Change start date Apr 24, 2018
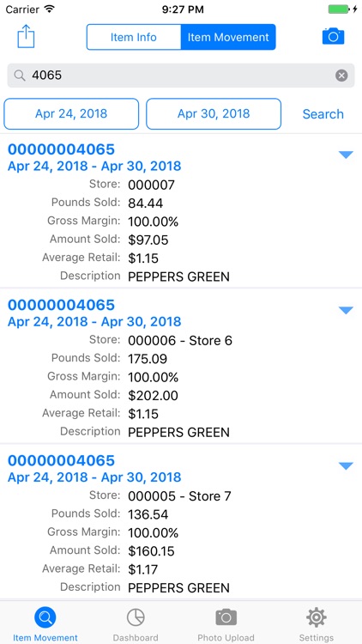Screen dimensions: 362x644 pos(71,113)
